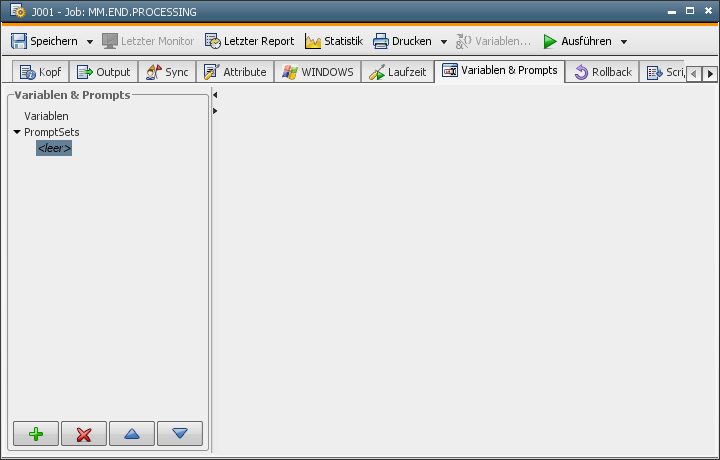Expand left panel with splitter right arrow
720x460 pixels.
point(215,111)
